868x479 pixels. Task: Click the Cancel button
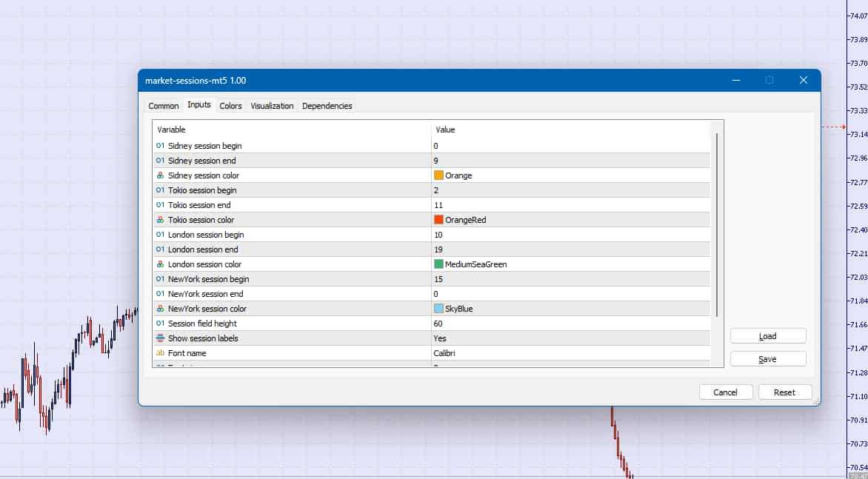click(x=726, y=392)
